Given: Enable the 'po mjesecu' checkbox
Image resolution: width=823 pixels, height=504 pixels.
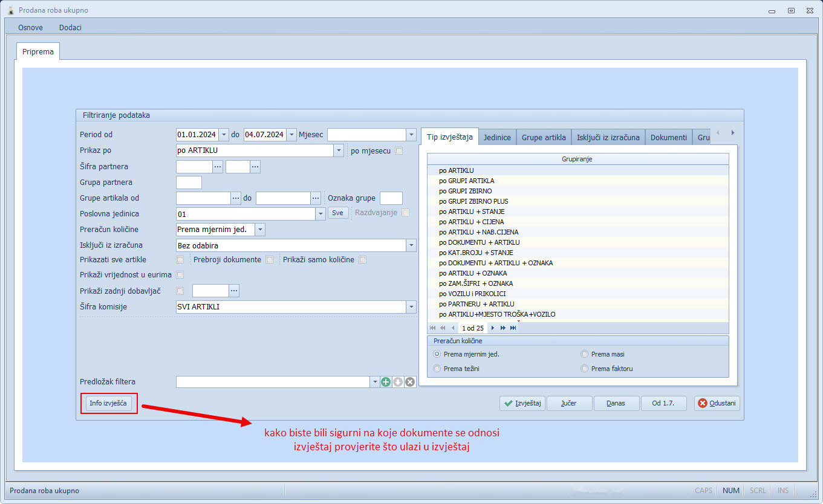Looking at the screenshot, I should tap(398, 151).
